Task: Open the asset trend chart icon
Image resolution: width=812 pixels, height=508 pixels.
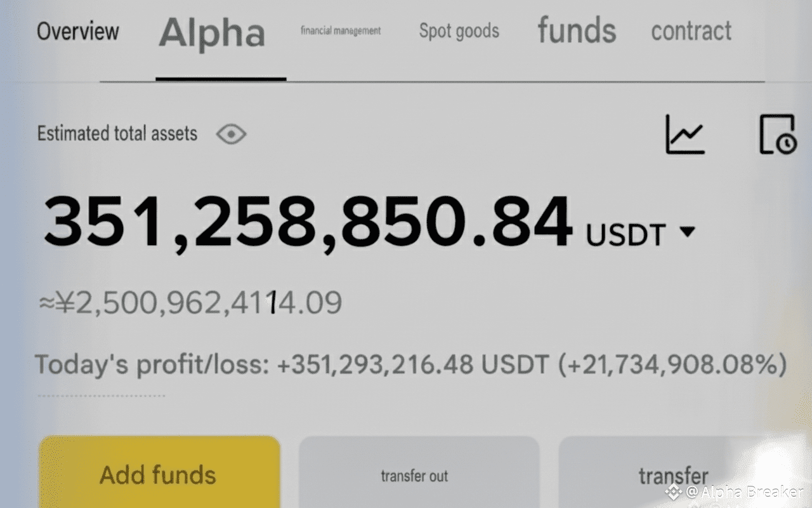Action: [684, 135]
